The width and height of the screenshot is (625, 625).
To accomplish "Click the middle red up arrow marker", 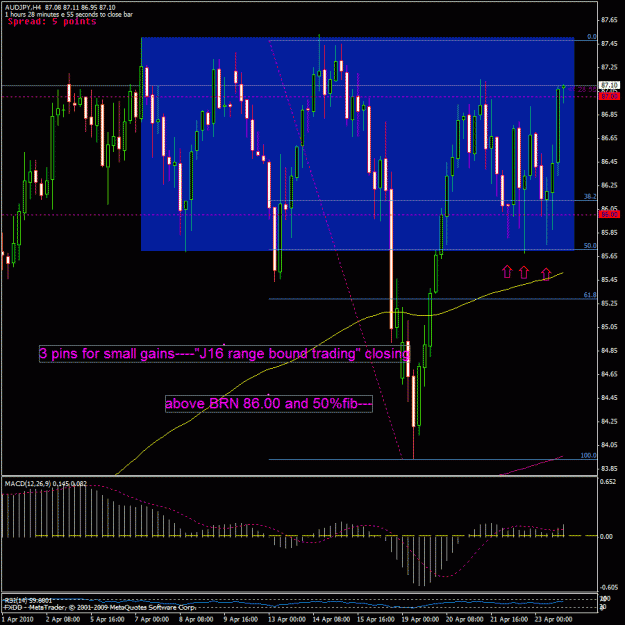I will coord(524,272).
